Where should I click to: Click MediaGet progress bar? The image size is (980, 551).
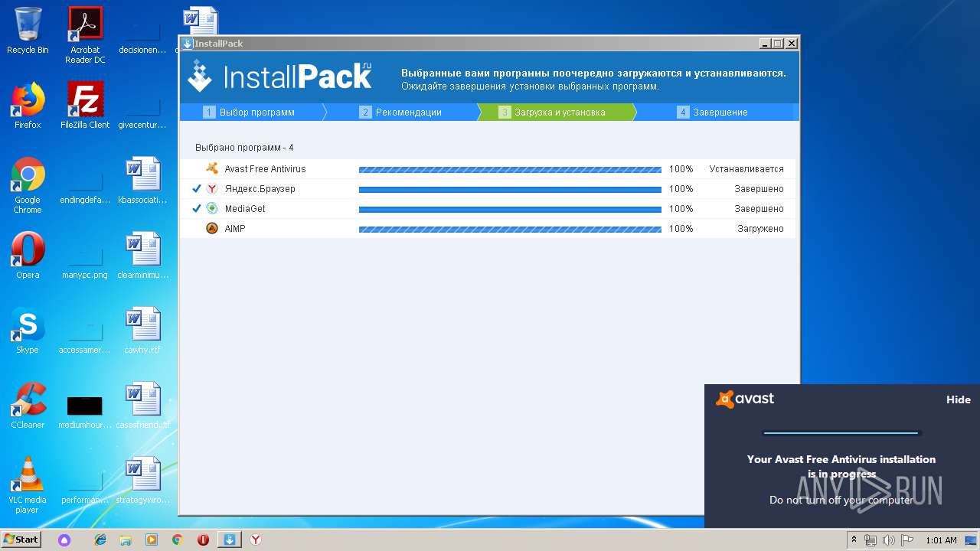(510, 209)
